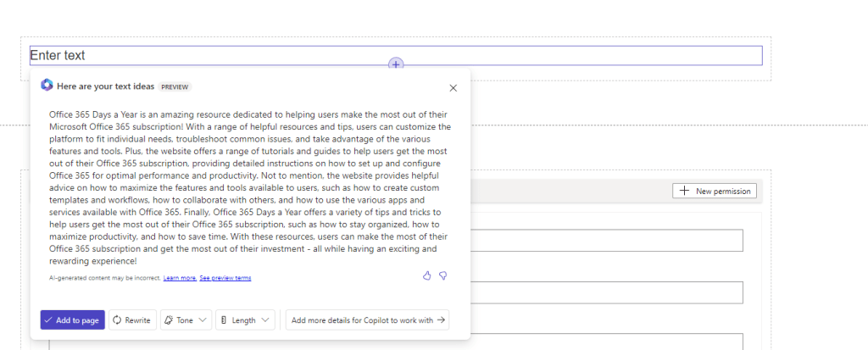Click the 'Here are your text ideas' heading
868x350 pixels.
pyautogui.click(x=105, y=86)
